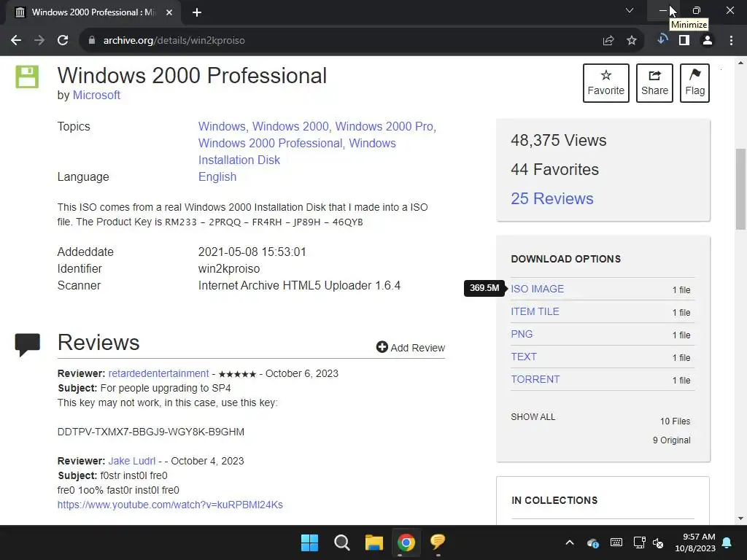Open the downloads icon in Chrome toolbar
The width and height of the screenshot is (747, 560).
tap(662, 39)
